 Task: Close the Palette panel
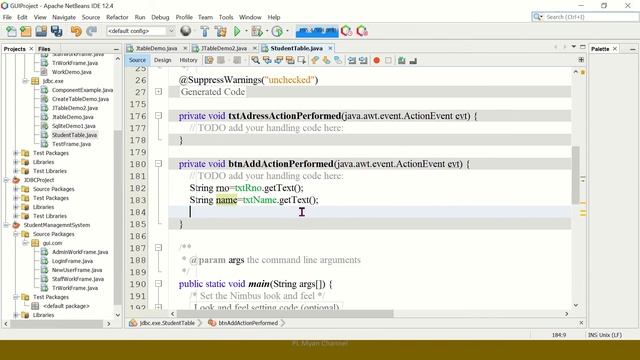615,49
